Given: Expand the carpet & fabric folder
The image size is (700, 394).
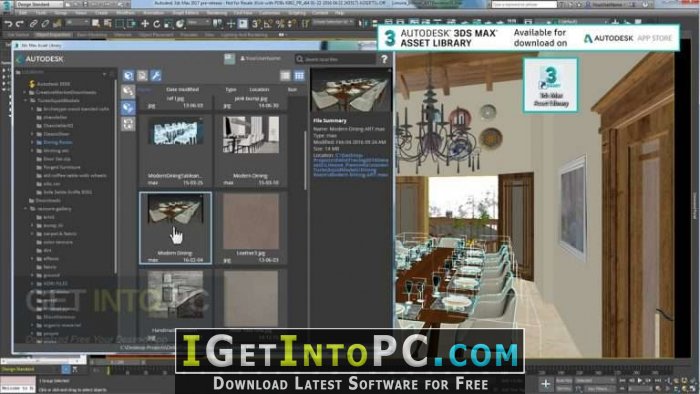Looking at the screenshot, I should tap(33, 234).
